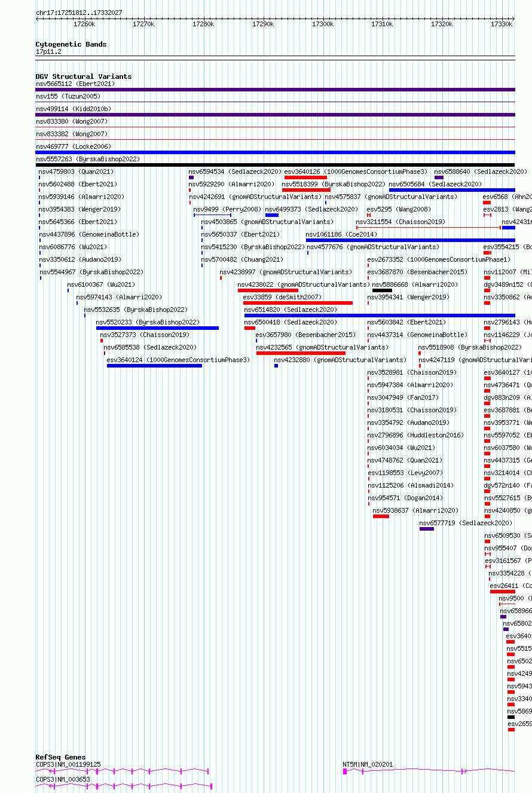Select the nsv5938637 (Almarri2020) label
Viewport: 532px width, 793px height.
click(x=416, y=510)
